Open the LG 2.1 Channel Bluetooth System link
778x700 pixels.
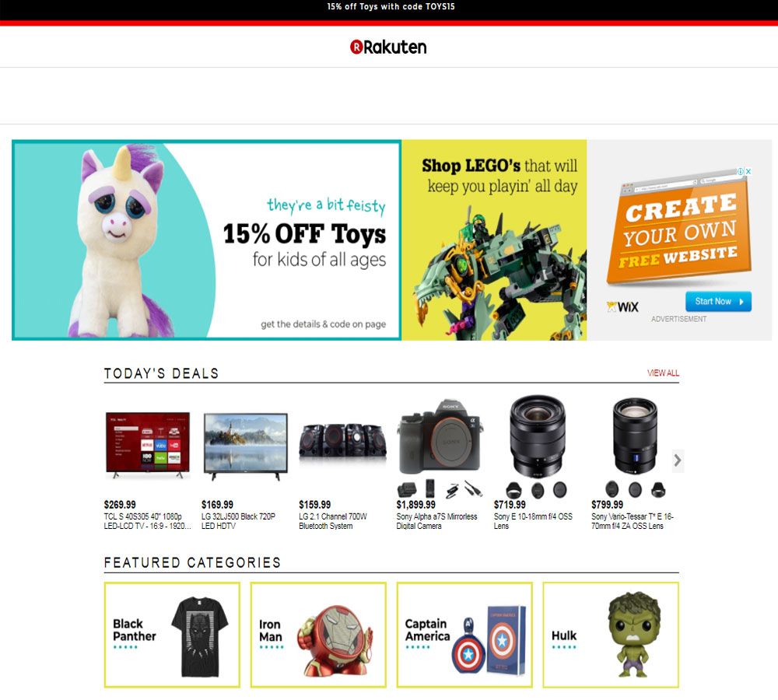coord(332,521)
